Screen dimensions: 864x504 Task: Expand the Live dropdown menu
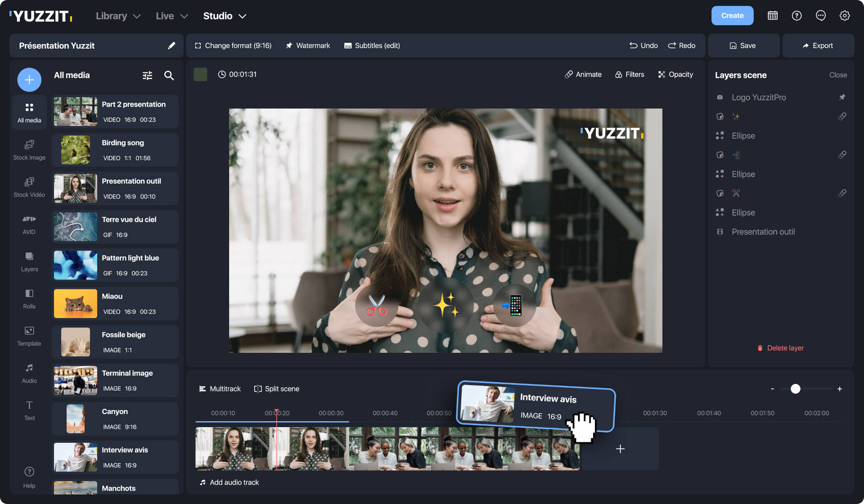(171, 16)
